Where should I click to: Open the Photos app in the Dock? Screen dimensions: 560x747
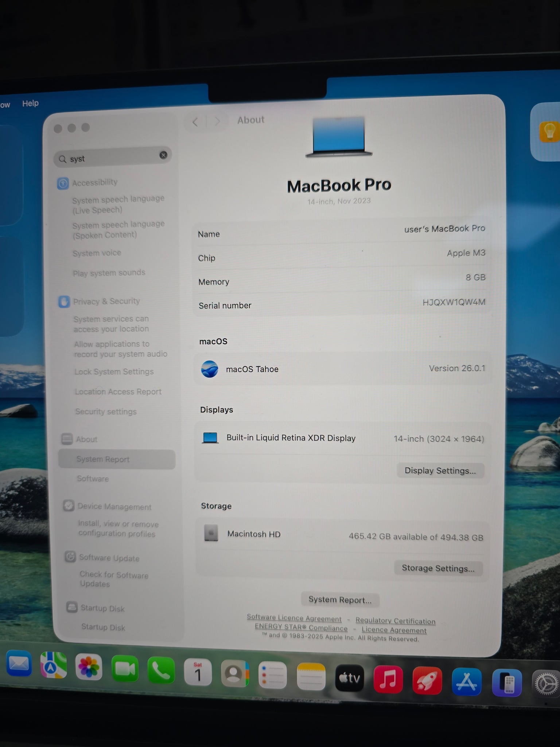[x=89, y=667]
